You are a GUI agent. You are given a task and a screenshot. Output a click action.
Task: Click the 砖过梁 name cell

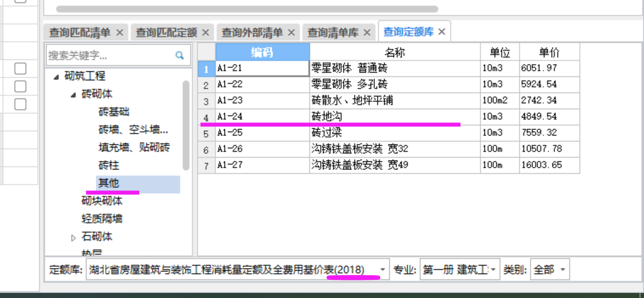click(395, 133)
